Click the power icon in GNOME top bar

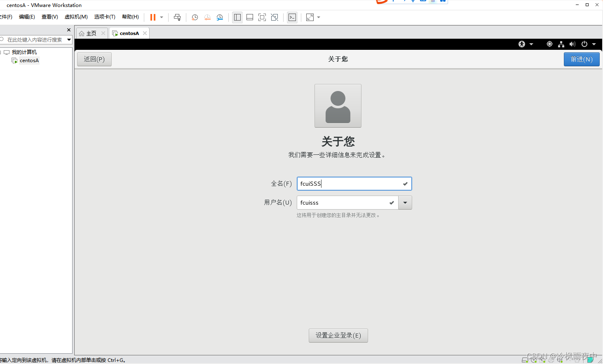pyautogui.click(x=584, y=44)
